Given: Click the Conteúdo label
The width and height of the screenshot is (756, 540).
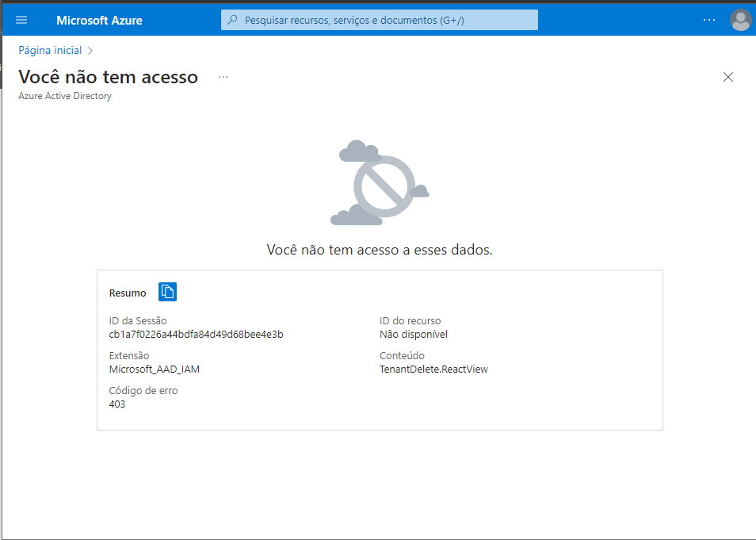Looking at the screenshot, I should point(402,356).
